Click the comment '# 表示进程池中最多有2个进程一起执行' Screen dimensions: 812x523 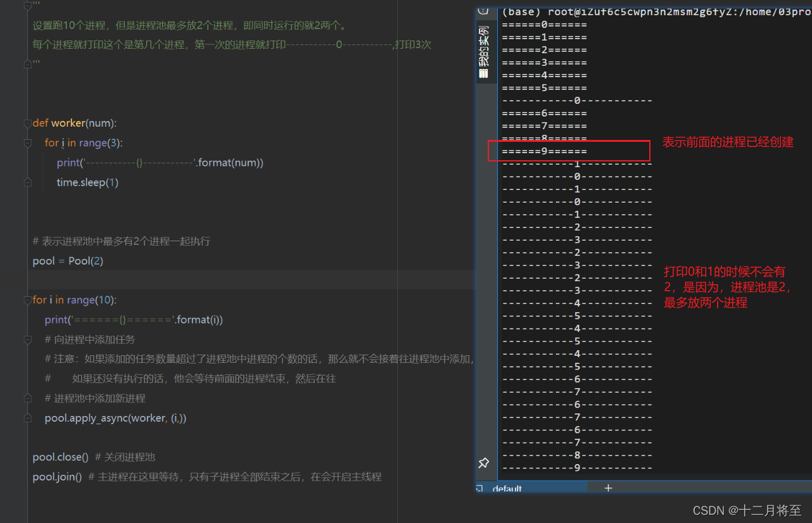[122, 241]
